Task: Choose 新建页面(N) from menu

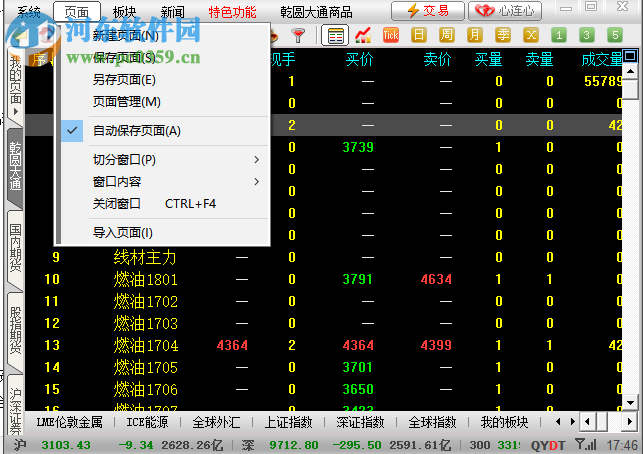Action: pos(165,36)
